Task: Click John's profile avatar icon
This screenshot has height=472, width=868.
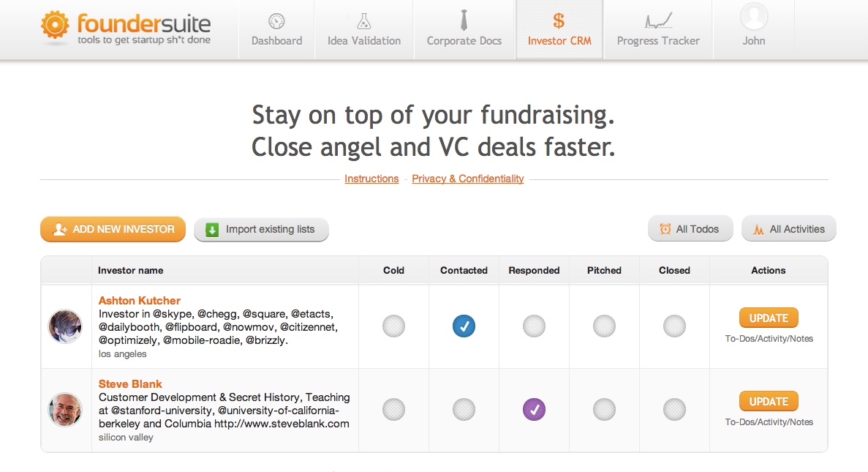Action: (x=754, y=17)
